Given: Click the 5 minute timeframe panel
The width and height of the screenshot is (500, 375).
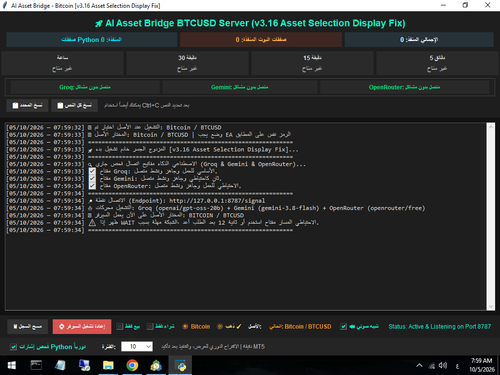Looking at the screenshot, I should pyautogui.click(x=437, y=63).
